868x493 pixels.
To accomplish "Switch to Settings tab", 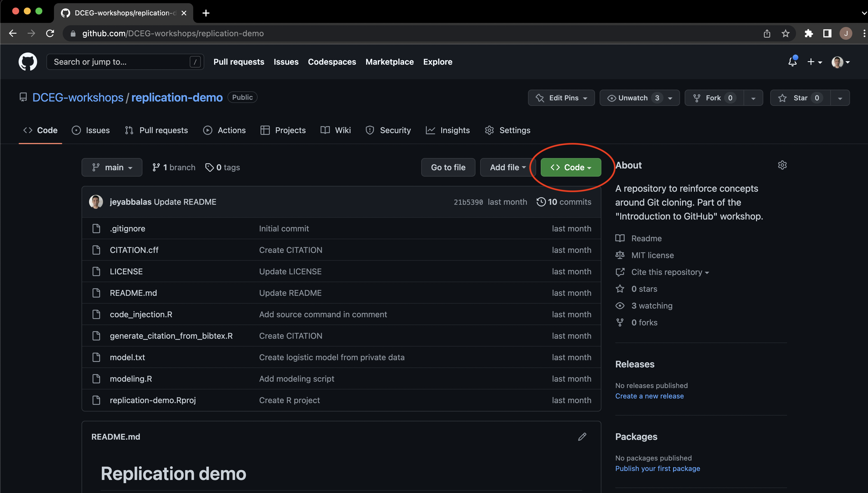I will 507,130.
